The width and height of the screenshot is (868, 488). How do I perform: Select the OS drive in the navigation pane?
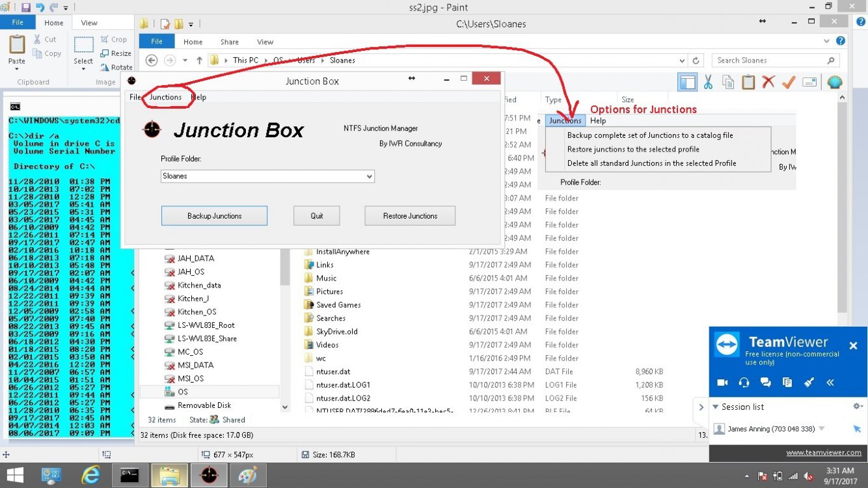click(x=183, y=392)
